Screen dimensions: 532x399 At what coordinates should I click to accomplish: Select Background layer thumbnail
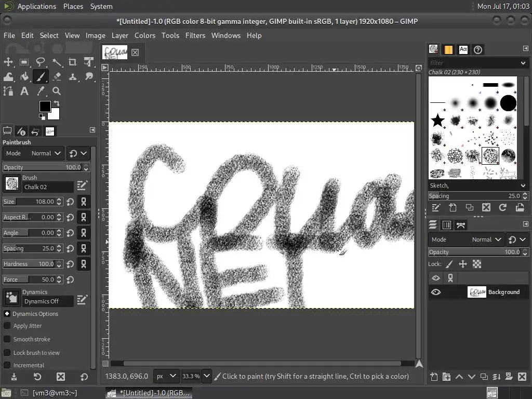tap(476, 292)
